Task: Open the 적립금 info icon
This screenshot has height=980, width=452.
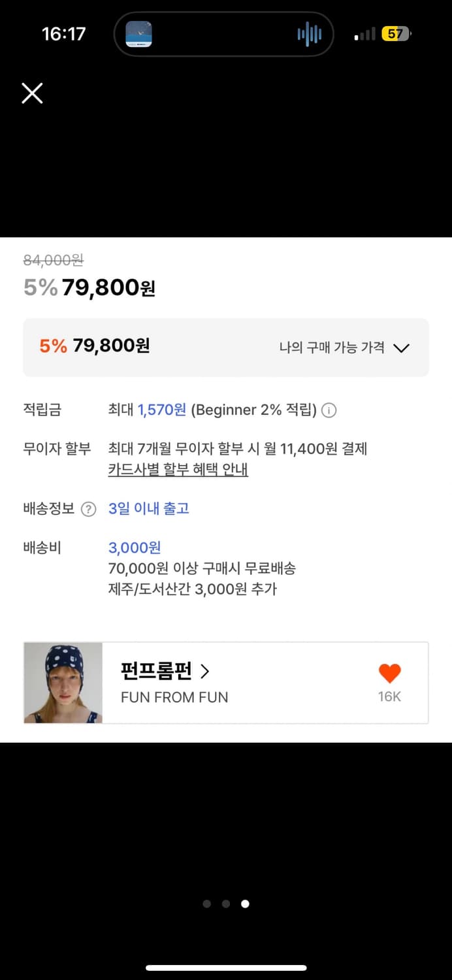Action: coord(330,410)
